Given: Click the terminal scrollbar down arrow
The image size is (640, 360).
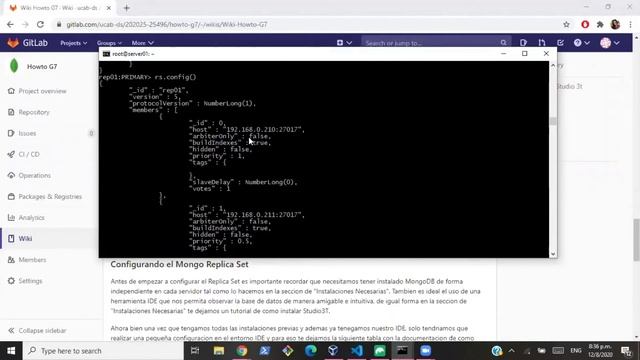Looking at the screenshot, I should 553,254.
